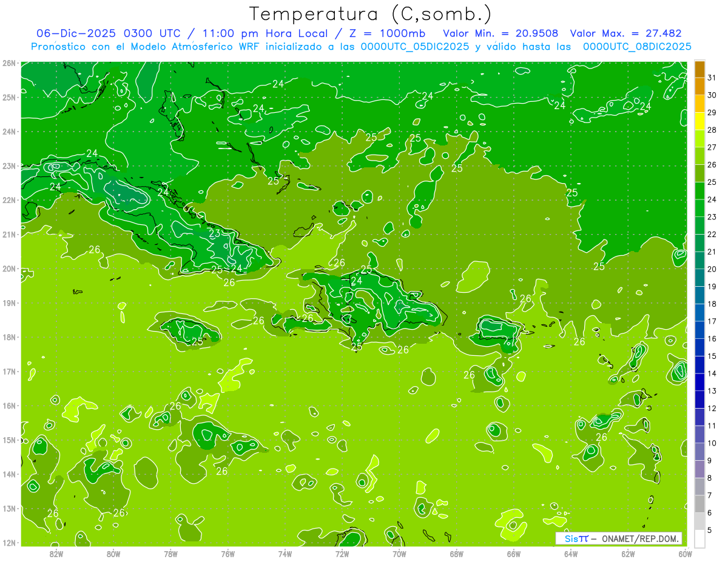
Task: Click the 26N latitude axis label
Action: [x=9, y=63]
